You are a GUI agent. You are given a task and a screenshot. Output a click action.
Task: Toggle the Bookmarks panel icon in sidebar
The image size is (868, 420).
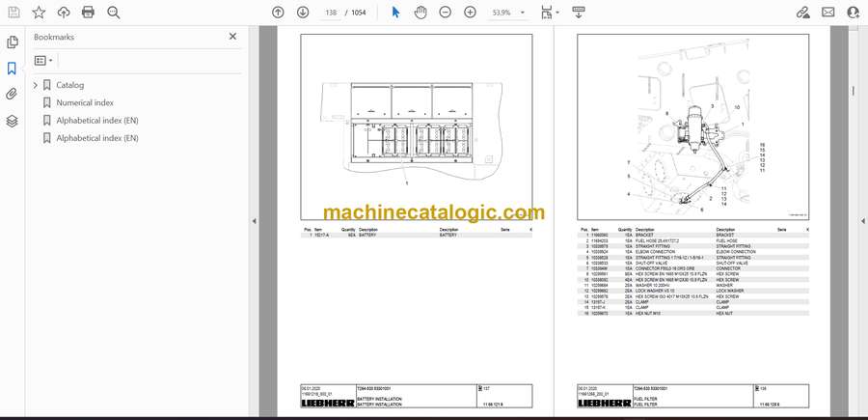(x=13, y=69)
